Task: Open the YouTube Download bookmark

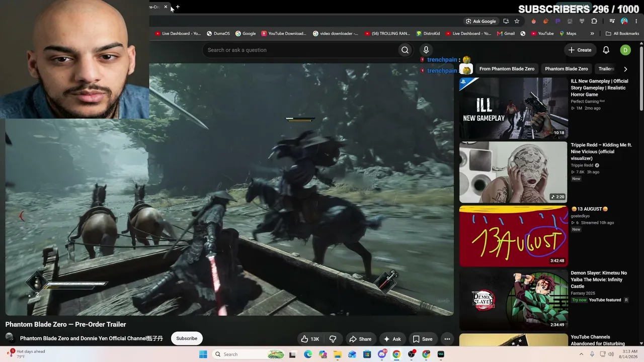Action: pyautogui.click(x=284, y=34)
